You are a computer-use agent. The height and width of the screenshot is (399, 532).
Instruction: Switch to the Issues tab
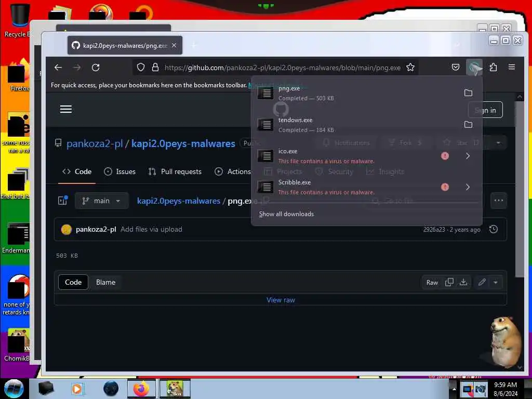click(x=120, y=171)
